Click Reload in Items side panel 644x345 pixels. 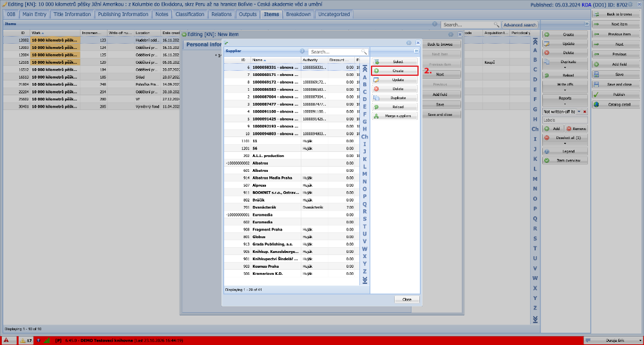click(565, 75)
